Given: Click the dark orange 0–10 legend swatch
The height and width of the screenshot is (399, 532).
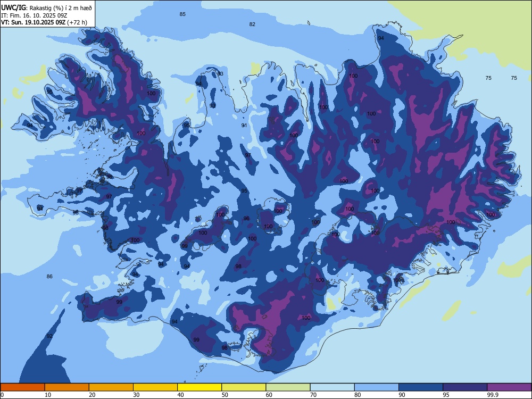Looking at the screenshot, I should (x=22, y=387).
